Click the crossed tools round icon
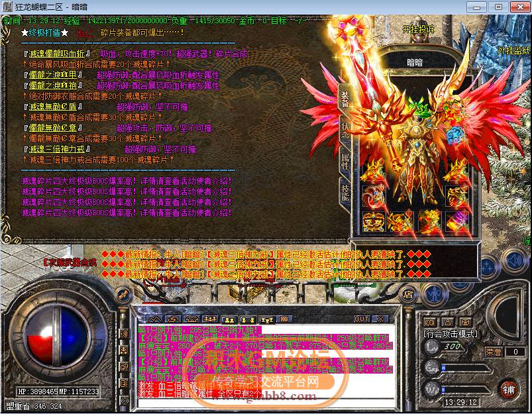Image resolution: width=532 pixels, height=414 pixels. click(x=123, y=295)
